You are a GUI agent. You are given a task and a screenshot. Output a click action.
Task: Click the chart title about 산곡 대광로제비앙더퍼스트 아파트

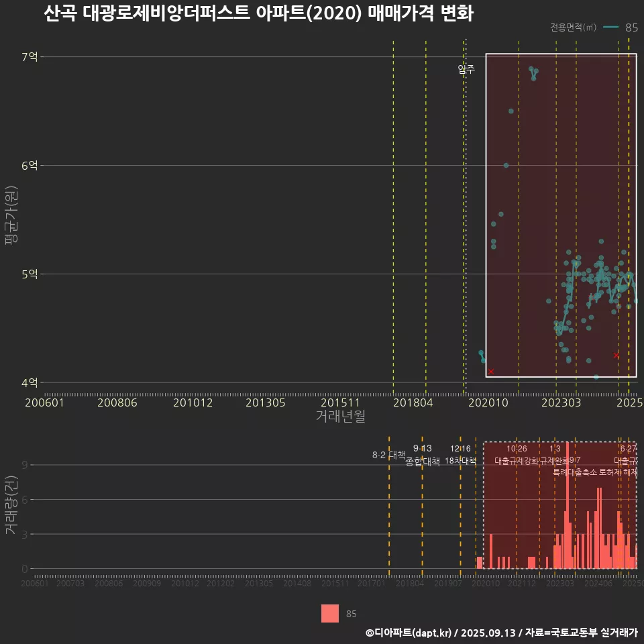tap(259, 13)
